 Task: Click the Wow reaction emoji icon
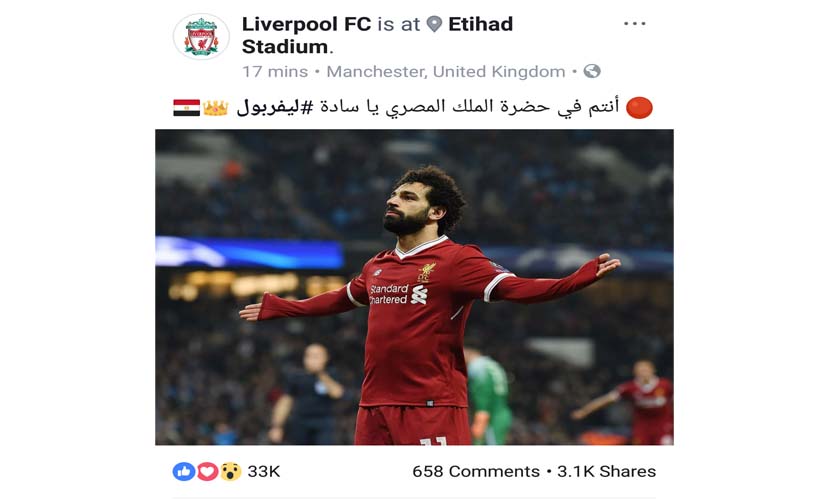coord(230,471)
